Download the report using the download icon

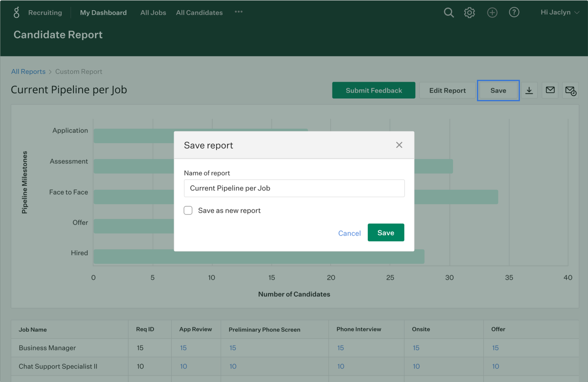click(529, 90)
